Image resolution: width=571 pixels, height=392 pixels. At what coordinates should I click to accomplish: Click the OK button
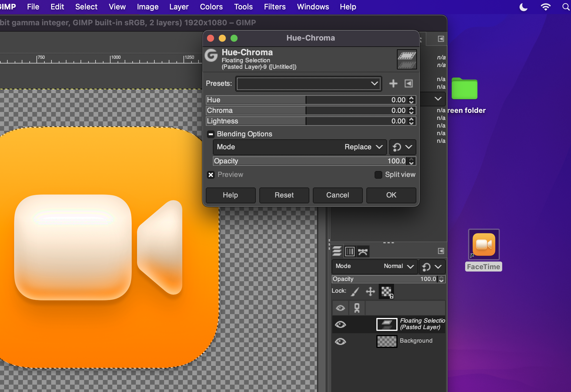coord(391,195)
